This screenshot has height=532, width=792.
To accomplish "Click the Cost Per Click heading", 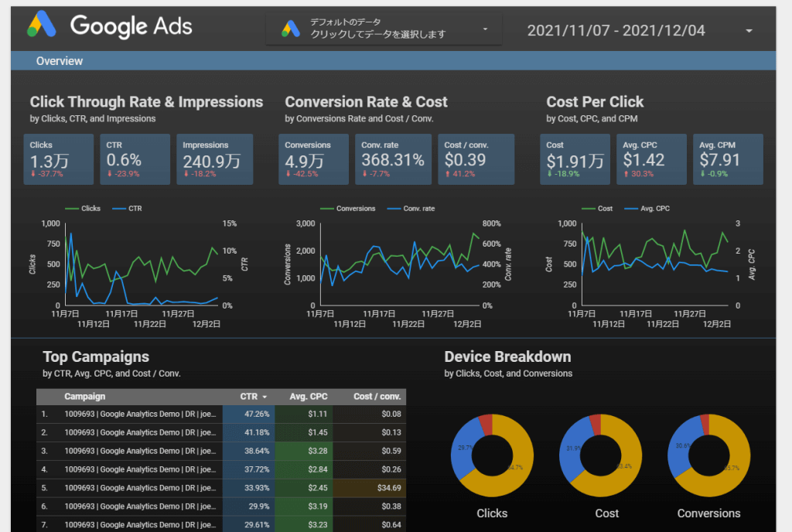I will pos(595,102).
